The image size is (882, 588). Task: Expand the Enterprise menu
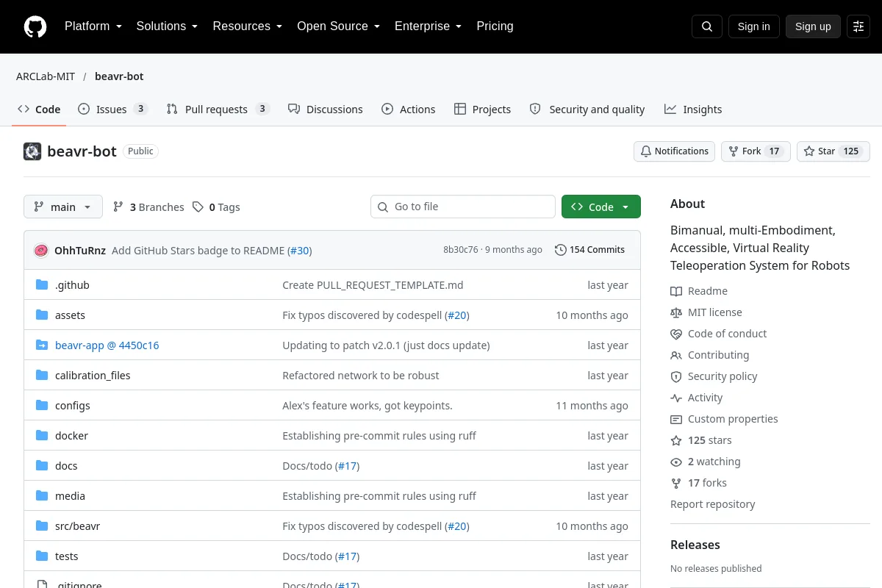[428, 26]
